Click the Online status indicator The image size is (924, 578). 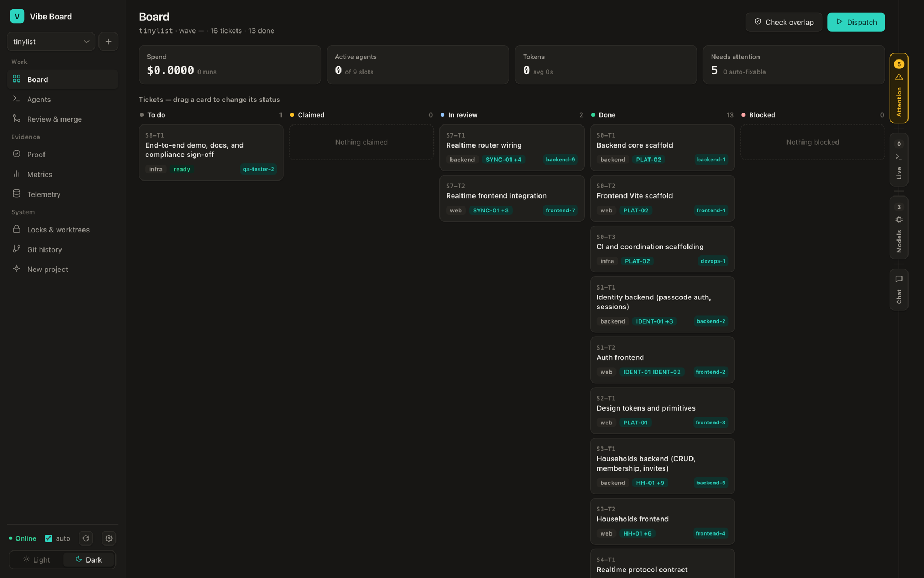23,538
